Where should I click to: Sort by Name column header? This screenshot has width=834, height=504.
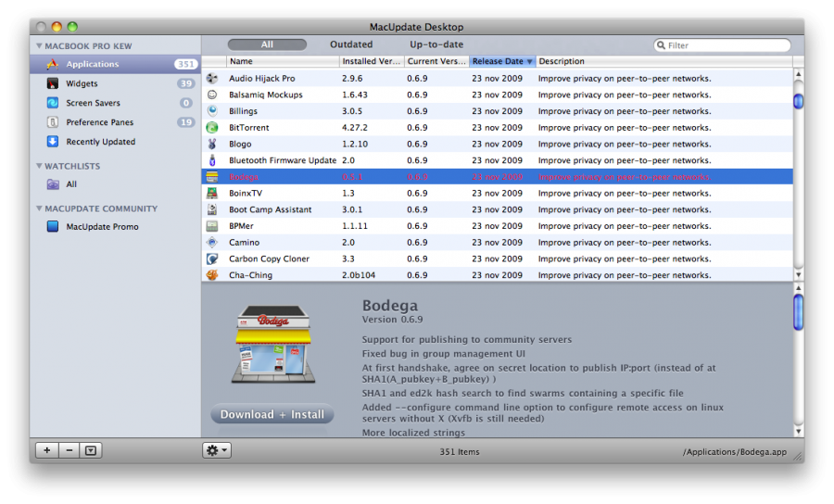(283, 61)
